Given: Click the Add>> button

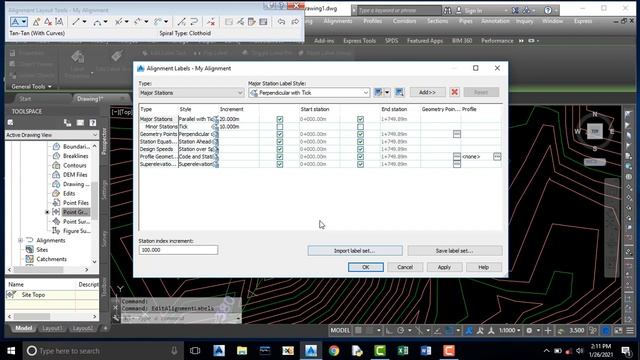Looking at the screenshot, I should tap(427, 92).
